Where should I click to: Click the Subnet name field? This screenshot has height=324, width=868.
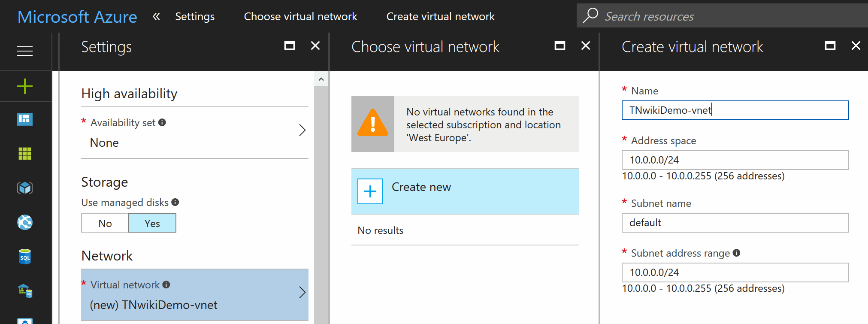tap(735, 223)
